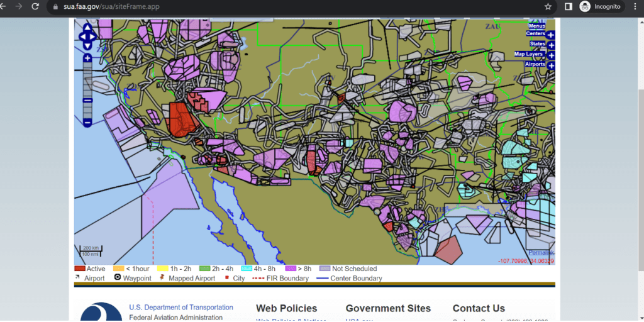Click the Permalink link
Screen dimensions: 644x322
coord(541,252)
